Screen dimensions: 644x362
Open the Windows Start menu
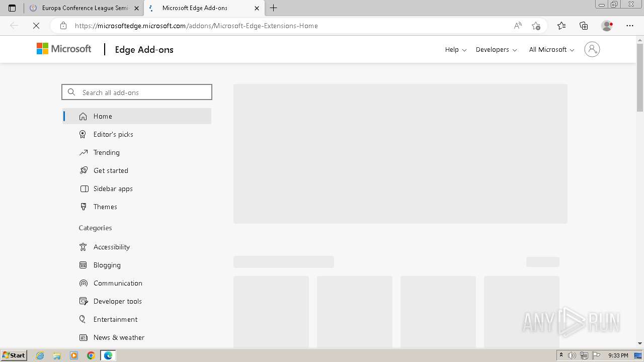tap(14, 355)
